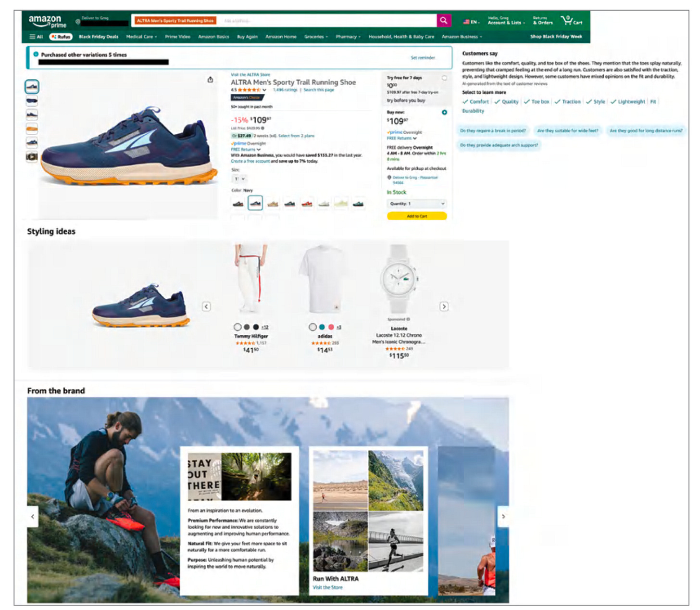Viewport: 700px width, 610px height.
Task: Show next styling idea with right arrow
Action: point(444,306)
